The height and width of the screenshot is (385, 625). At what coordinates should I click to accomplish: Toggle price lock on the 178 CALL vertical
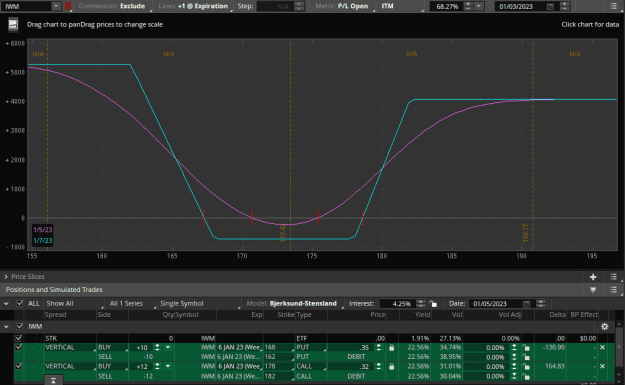tap(391, 366)
